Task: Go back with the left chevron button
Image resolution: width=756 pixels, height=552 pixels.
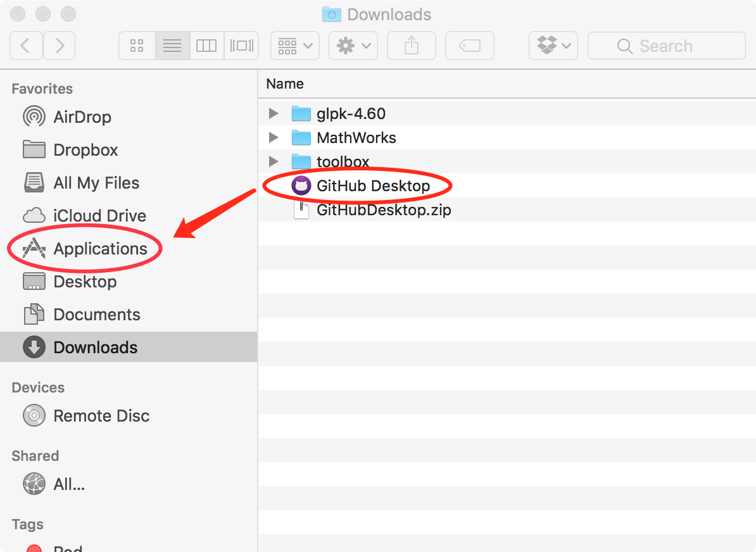Action: coord(26,46)
